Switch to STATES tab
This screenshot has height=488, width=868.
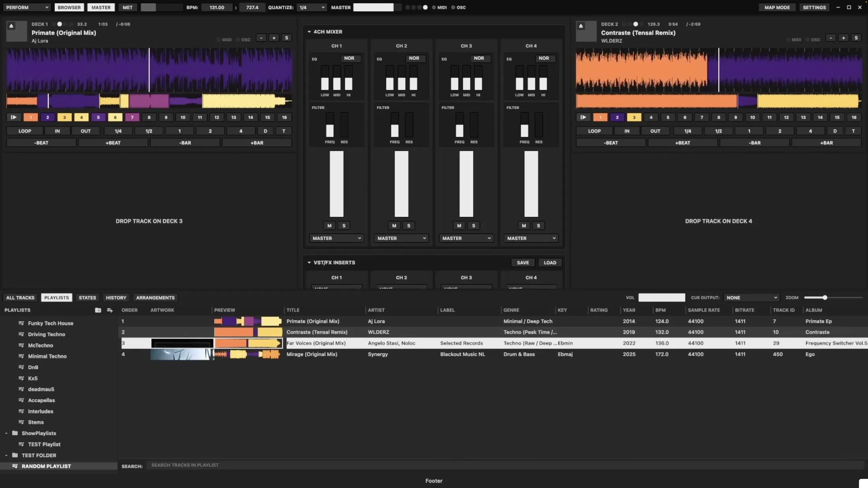click(x=87, y=298)
